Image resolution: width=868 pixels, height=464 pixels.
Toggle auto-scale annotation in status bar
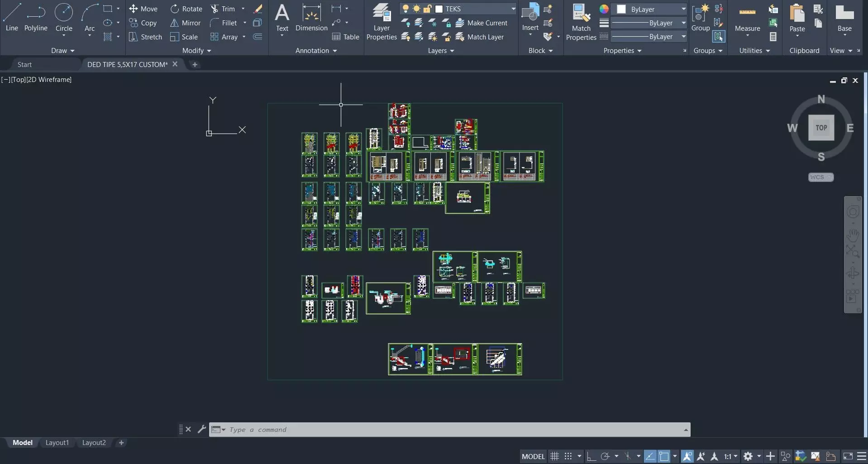(x=701, y=456)
